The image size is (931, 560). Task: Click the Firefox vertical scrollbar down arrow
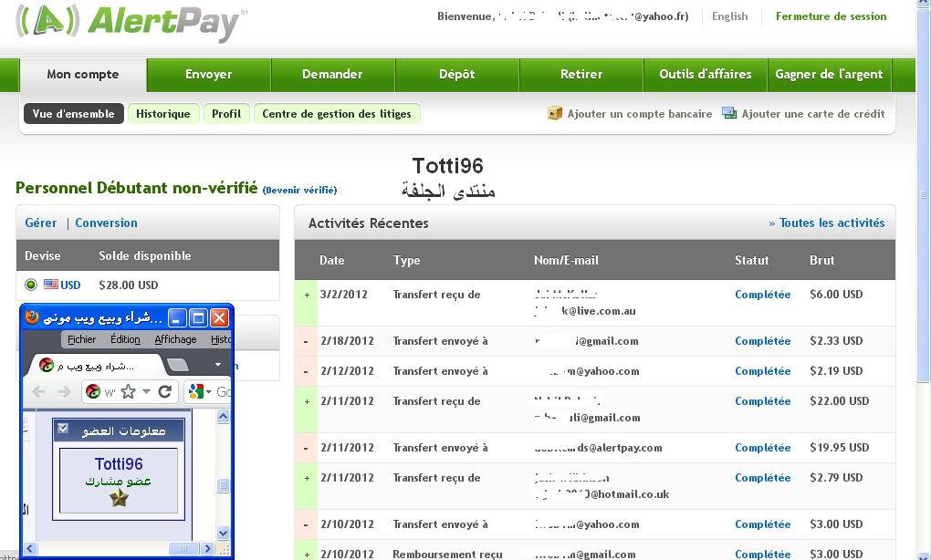pyautogui.click(x=223, y=533)
